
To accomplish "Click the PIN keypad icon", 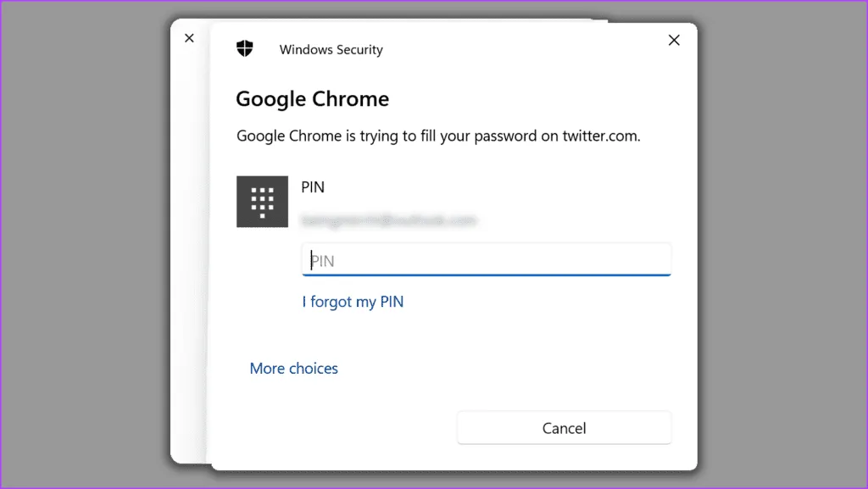I will pyautogui.click(x=262, y=201).
